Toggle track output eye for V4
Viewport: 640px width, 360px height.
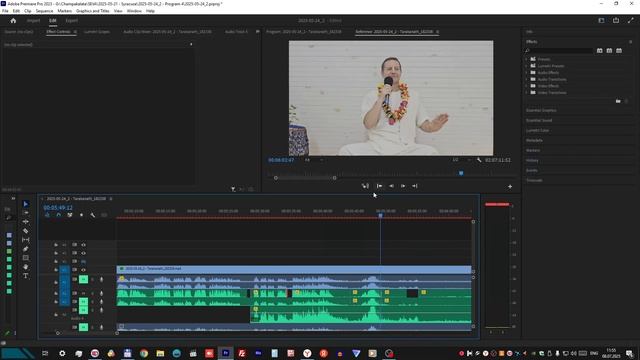coord(83,245)
